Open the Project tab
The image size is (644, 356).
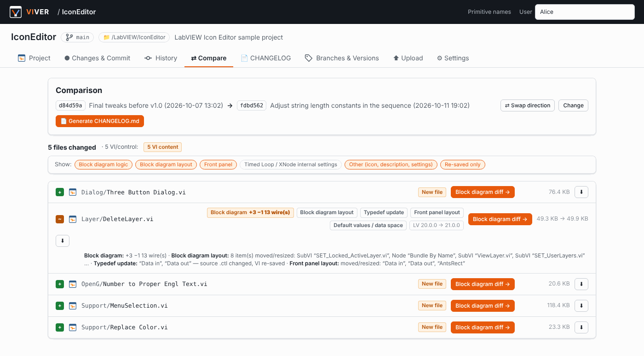tap(34, 58)
